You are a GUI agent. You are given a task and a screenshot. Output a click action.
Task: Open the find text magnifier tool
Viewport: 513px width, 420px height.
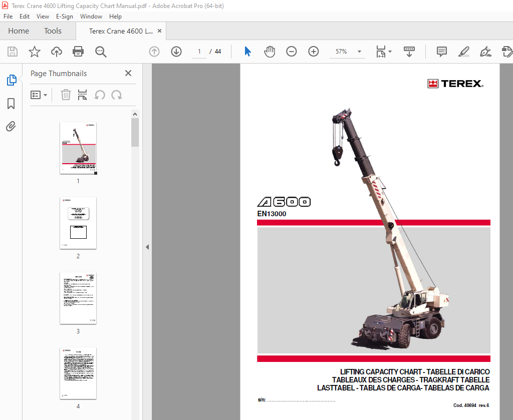[x=101, y=52]
